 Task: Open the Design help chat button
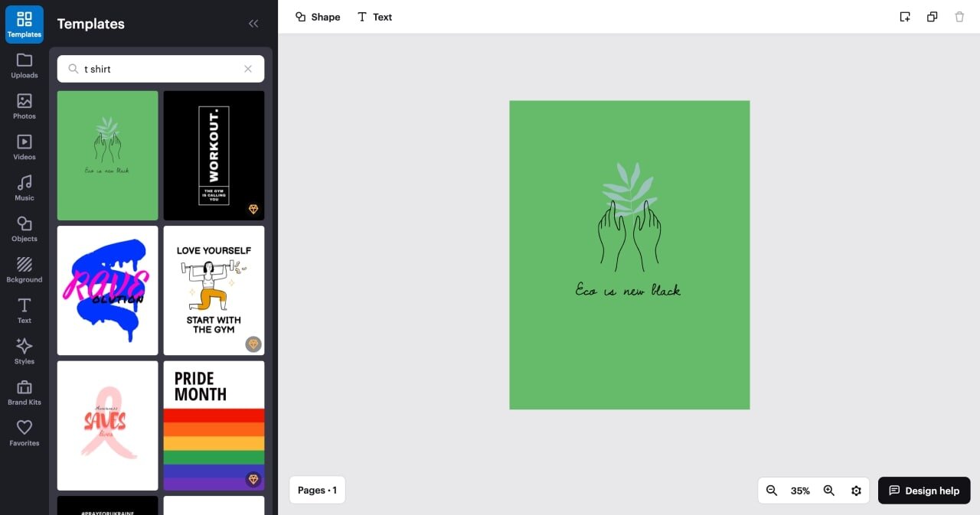tap(924, 491)
